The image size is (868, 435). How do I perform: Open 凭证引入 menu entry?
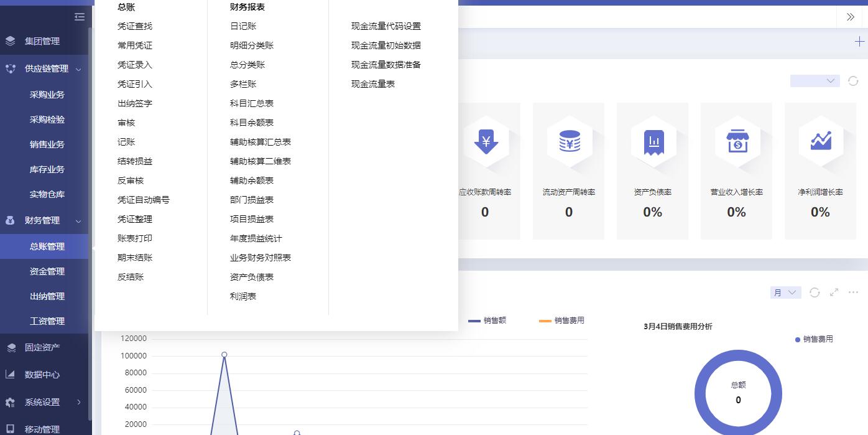click(x=135, y=84)
